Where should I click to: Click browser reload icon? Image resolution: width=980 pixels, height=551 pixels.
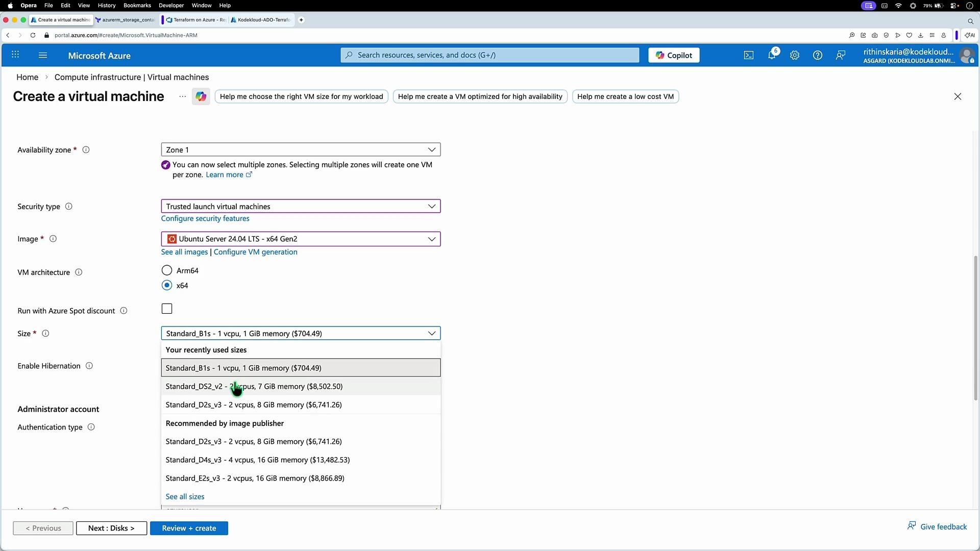(x=33, y=35)
